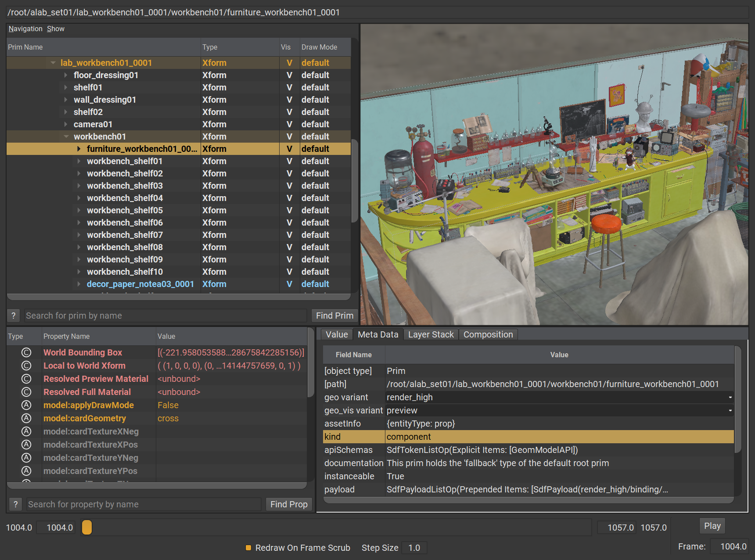Click the Search for property by name field
This screenshot has width=755, height=560.
[144, 504]
